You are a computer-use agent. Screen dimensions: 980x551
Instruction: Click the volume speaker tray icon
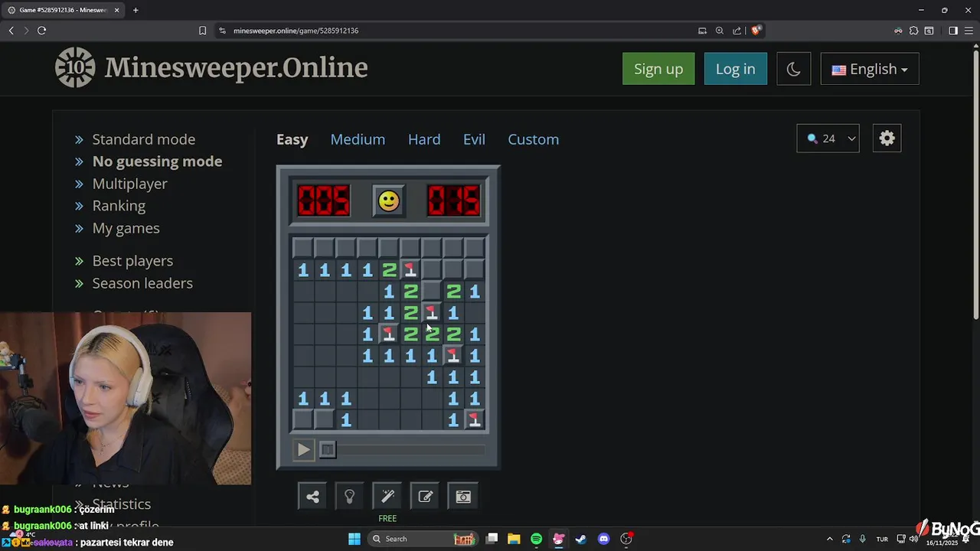point(913,539)
